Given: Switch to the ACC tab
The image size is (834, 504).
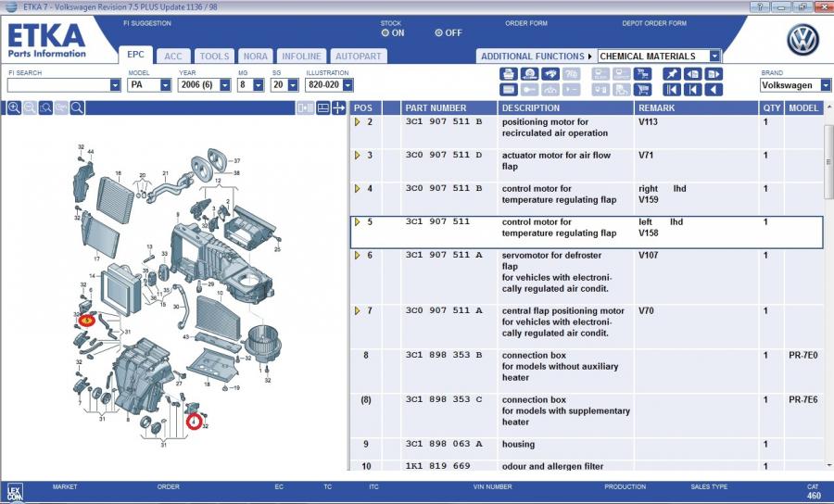Looking at the screenshot, I should pyautogui.click(x=173, y=57).
